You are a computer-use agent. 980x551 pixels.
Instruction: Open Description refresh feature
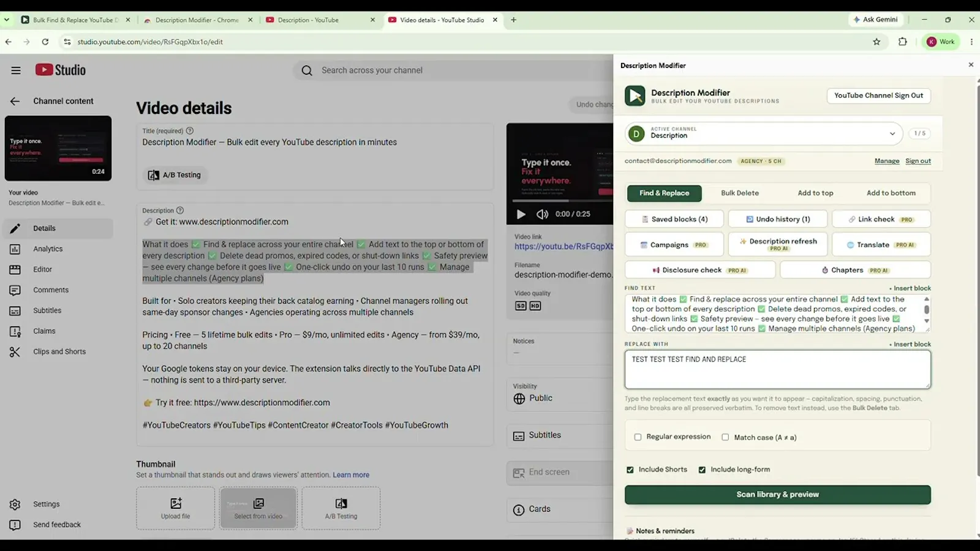tap(778, 245)
